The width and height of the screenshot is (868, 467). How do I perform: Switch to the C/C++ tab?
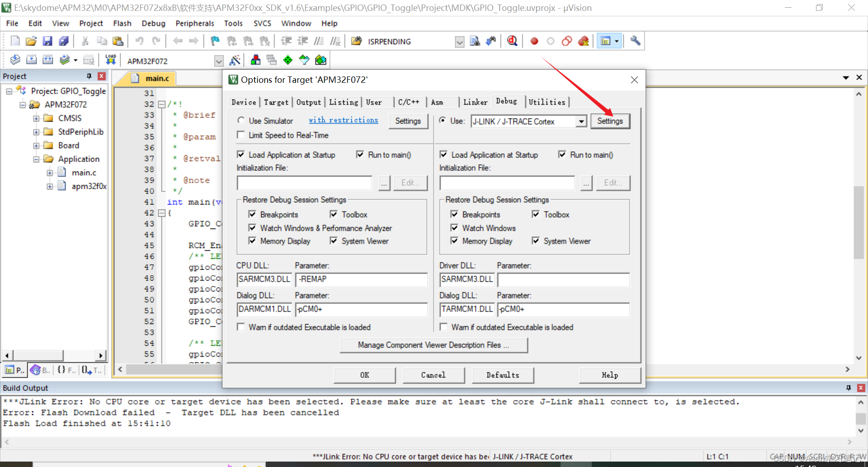(x=409, y=102)
